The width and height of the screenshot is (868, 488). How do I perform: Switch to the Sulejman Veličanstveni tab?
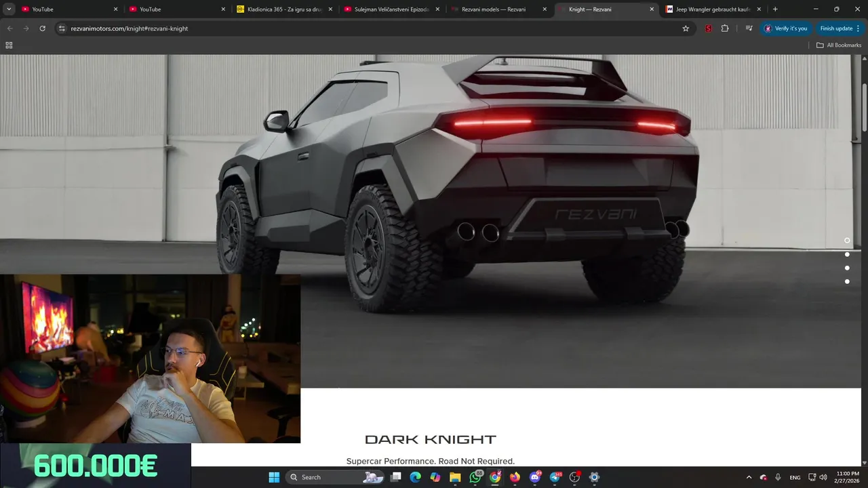pyautogui.click(x=391, y=9)
